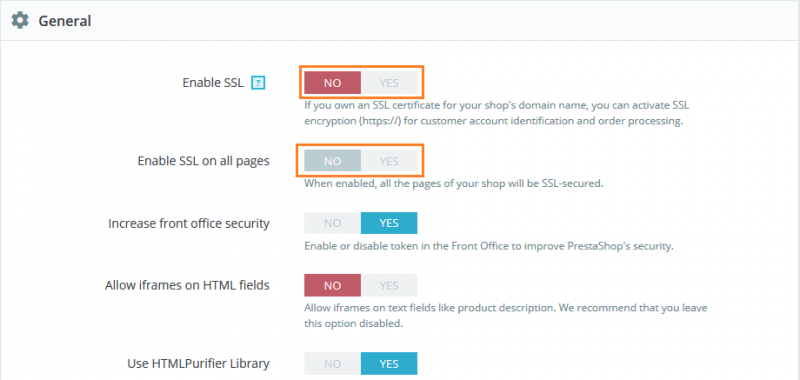
Task: Click the 'Allow iframes on HTML fields' label
Action: [187, 285]
